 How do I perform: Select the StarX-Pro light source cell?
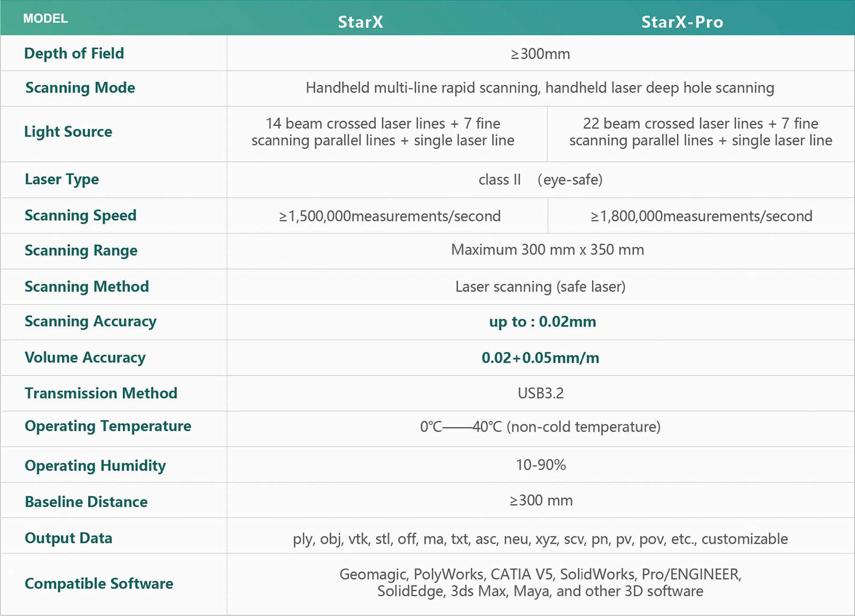coord(701,132)
